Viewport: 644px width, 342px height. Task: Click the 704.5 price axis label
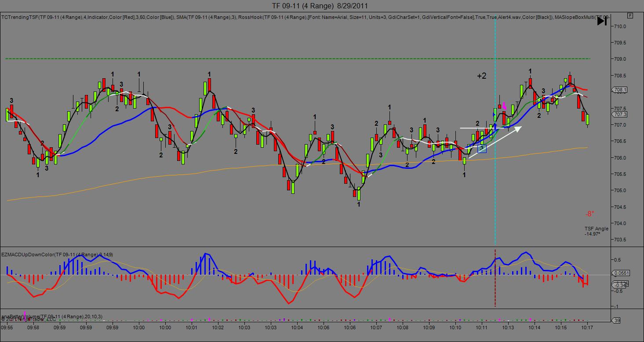620,207
